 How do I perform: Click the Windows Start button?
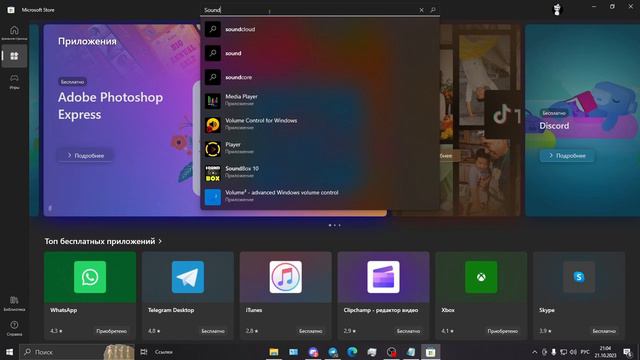9,352
